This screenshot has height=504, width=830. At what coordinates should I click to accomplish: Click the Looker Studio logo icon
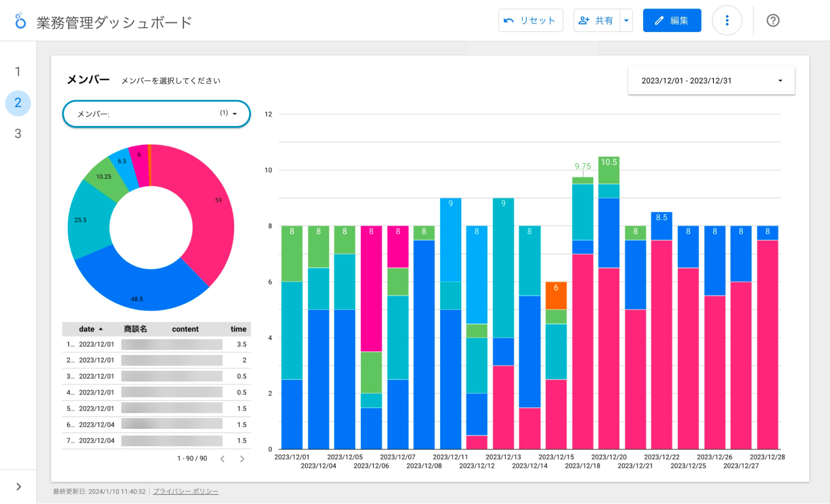(20, 21)
